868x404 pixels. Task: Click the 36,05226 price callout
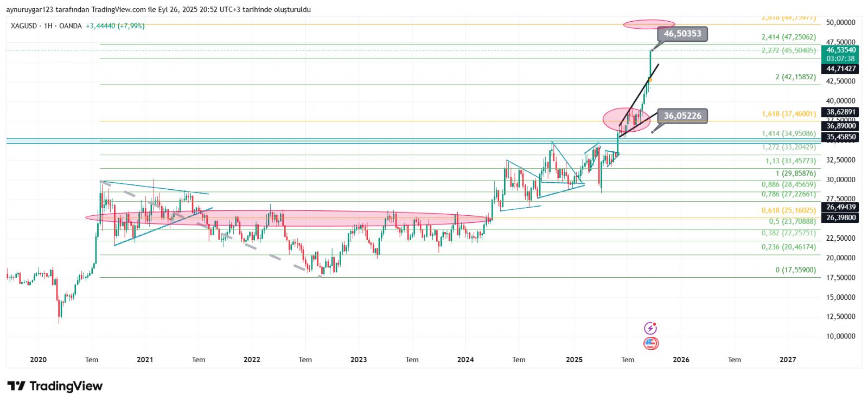(x=682, y=116)
